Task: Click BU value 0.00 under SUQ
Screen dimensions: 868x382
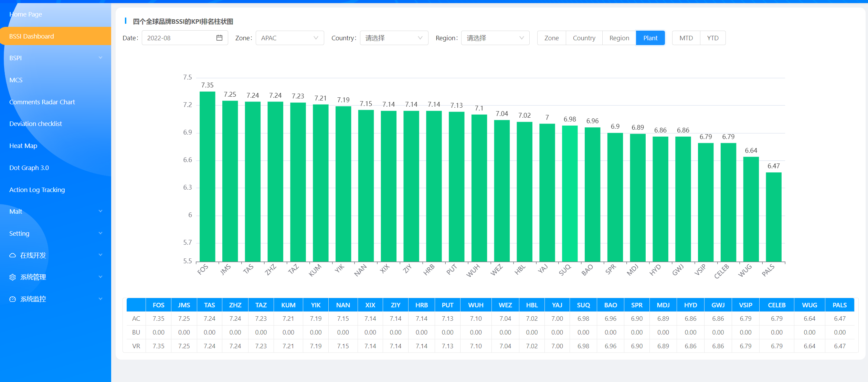Action: coord(583,332)
